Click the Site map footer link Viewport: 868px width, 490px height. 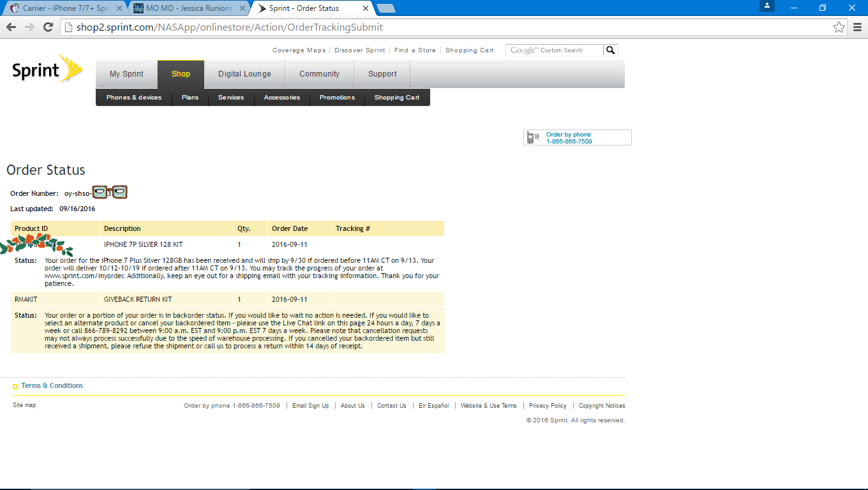click(24, 405)
